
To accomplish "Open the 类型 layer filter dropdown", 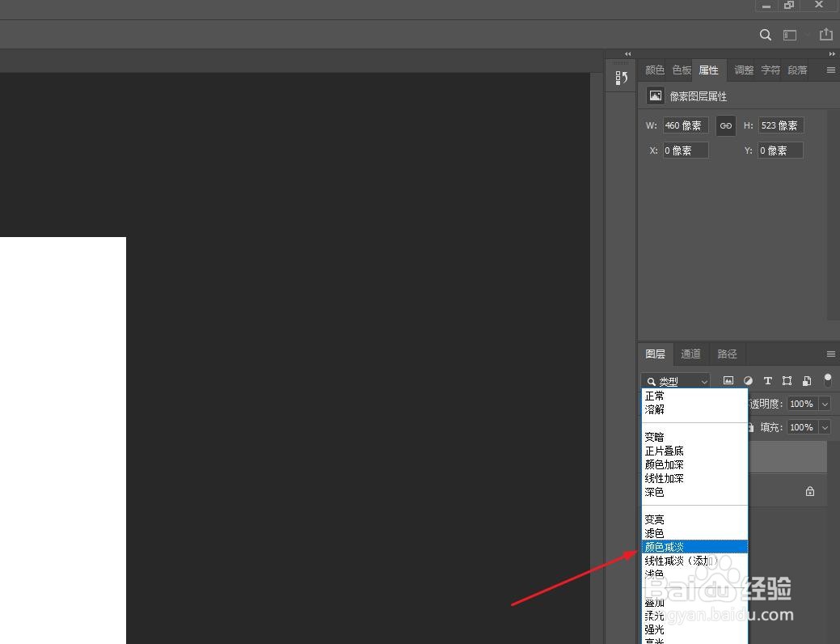I will point(676,381).
